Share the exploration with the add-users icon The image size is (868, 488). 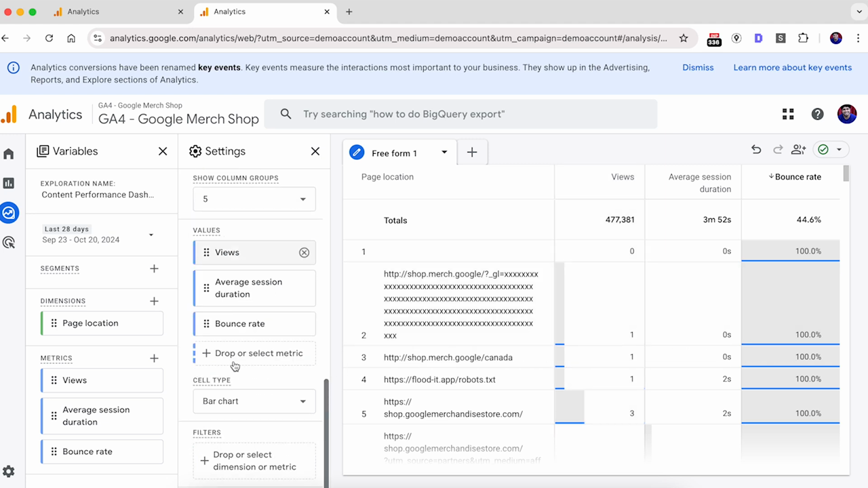point(799,150)
